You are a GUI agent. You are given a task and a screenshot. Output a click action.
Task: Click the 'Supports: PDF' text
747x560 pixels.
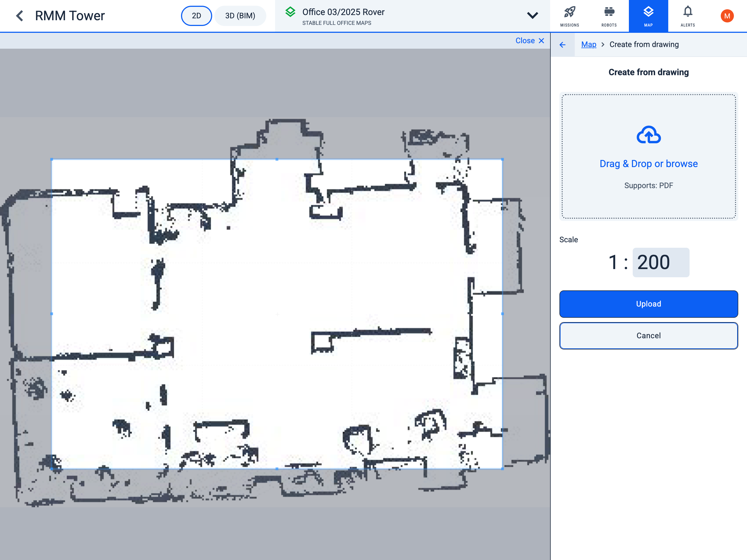point(648,185)
